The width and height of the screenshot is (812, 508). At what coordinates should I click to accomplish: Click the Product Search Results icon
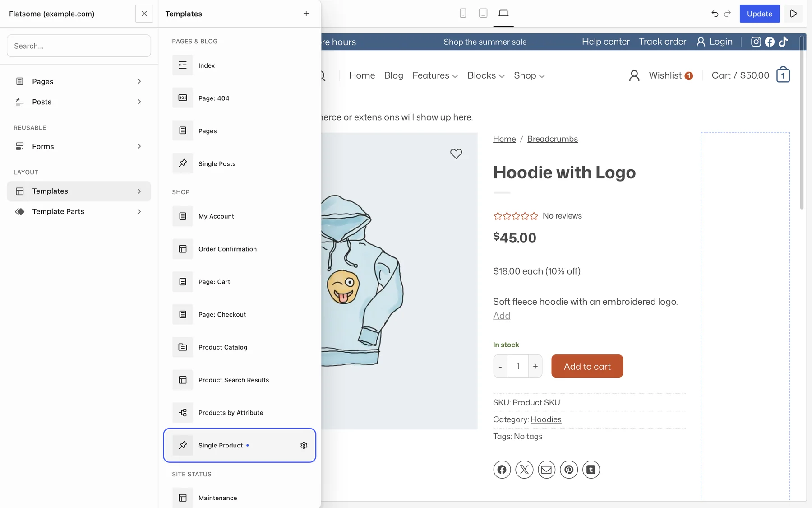[183, 380]
